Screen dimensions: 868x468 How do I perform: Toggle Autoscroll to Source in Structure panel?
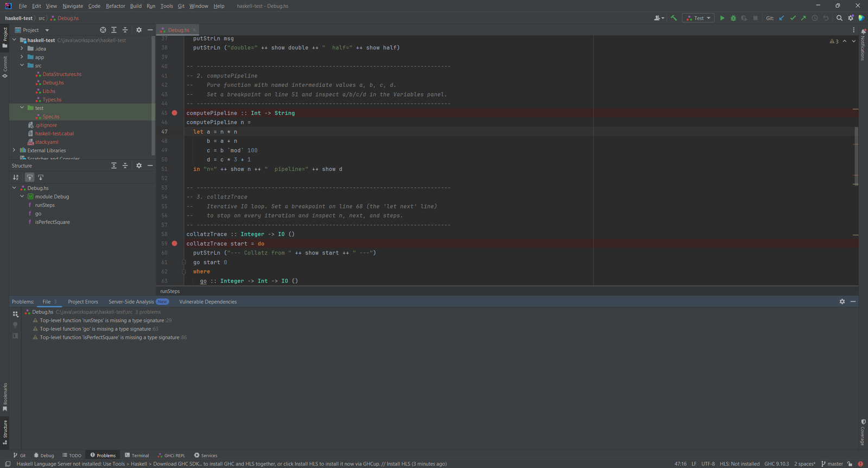[x=30, y=178]
